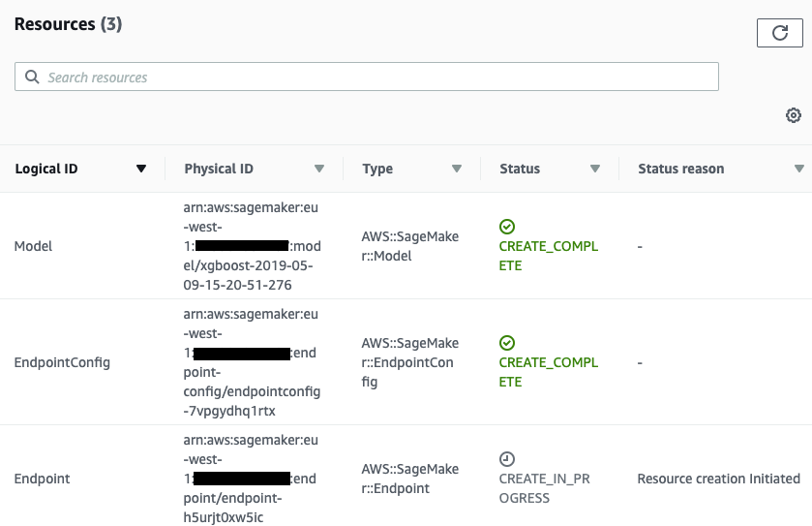Click CREATE_COMPLETE status in Model row
812x526 pixels.
point(549,256)
